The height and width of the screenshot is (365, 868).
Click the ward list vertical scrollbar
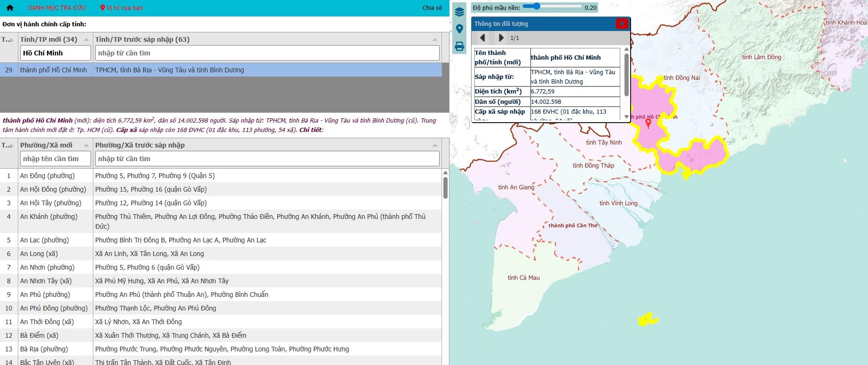click(x=445, y=188)
